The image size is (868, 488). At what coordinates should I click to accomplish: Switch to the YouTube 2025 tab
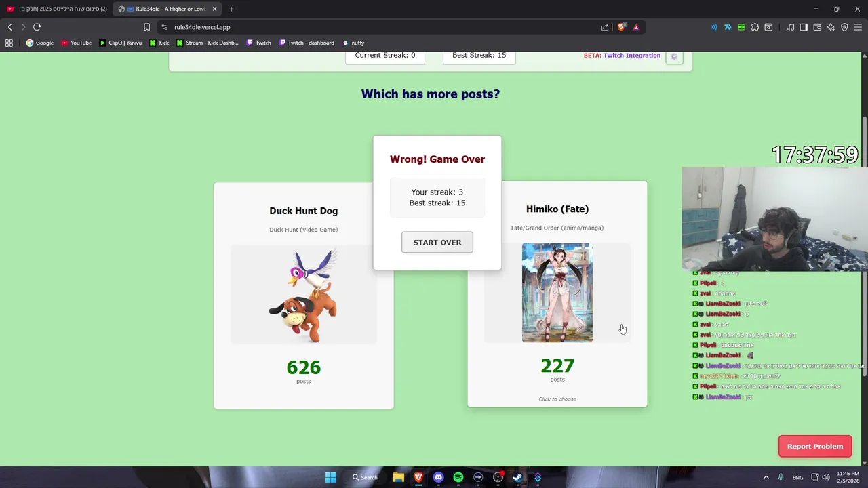click(56, 9)
